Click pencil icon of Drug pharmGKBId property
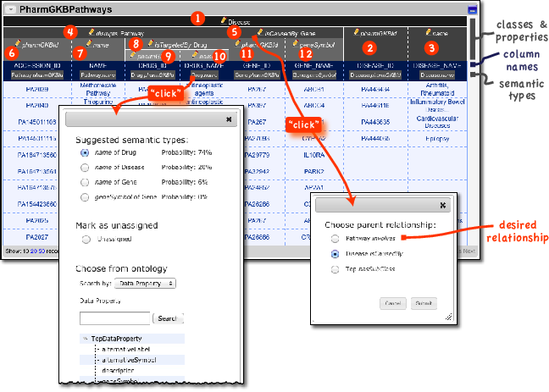 click(x=133, y=54)
